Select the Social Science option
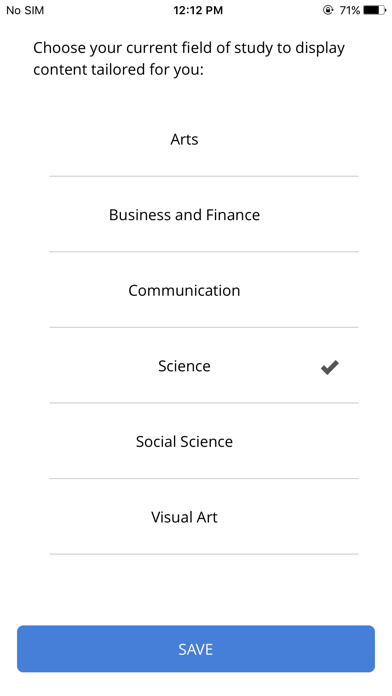The width and height of the screenshot is (392, 696). tap(204, 441)
